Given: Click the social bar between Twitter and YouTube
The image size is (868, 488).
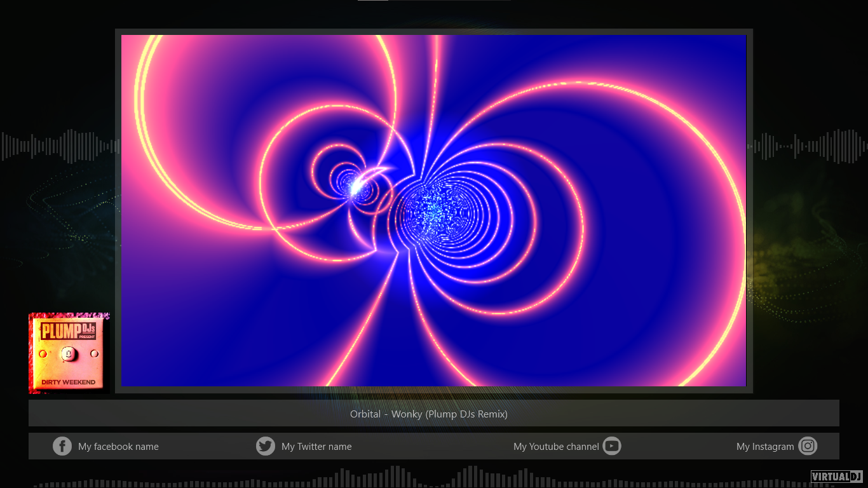Looking at the screenshot, I should [x=432, y=446].
